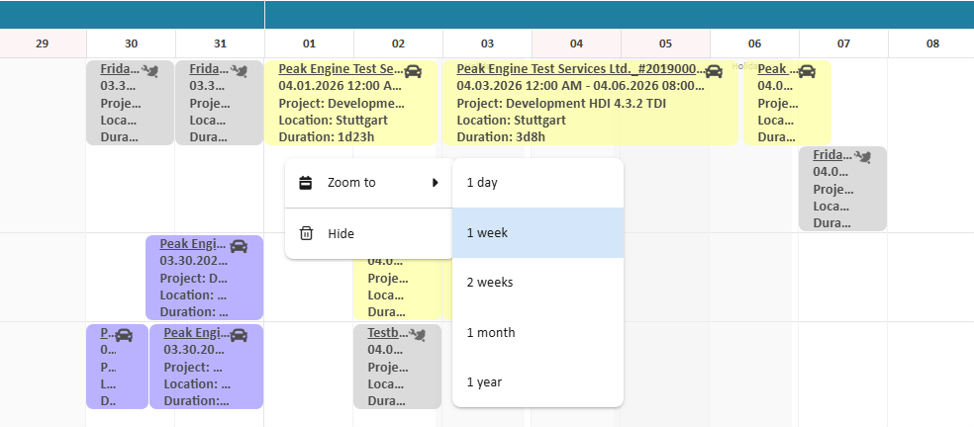The image size is (974, 427).
Task: Open Peak Engine Test Services Ltd._#2019000 link
Action: point(581,68)
